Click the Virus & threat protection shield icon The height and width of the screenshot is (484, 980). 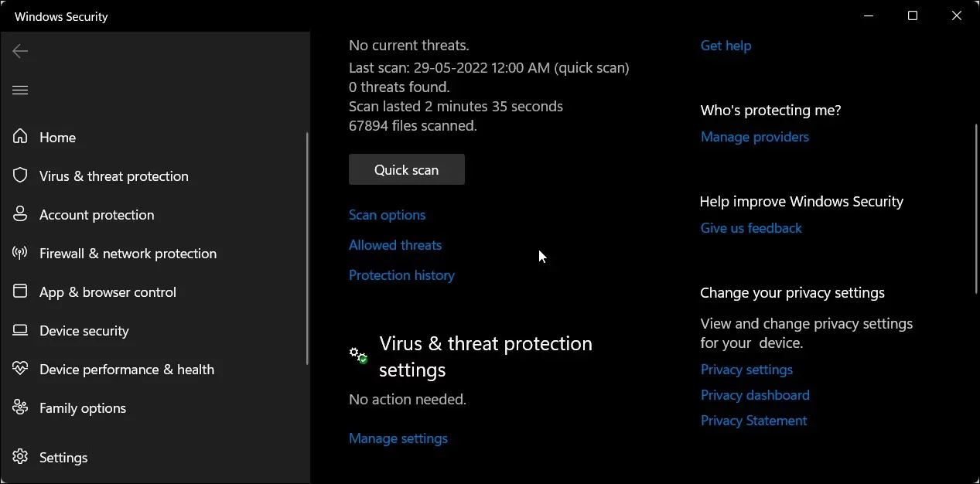pyautogui.click(x=20, y=176)
